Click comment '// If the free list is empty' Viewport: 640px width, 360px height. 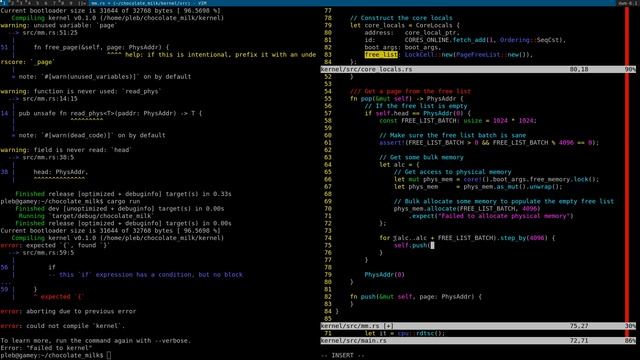coord(416,106)
